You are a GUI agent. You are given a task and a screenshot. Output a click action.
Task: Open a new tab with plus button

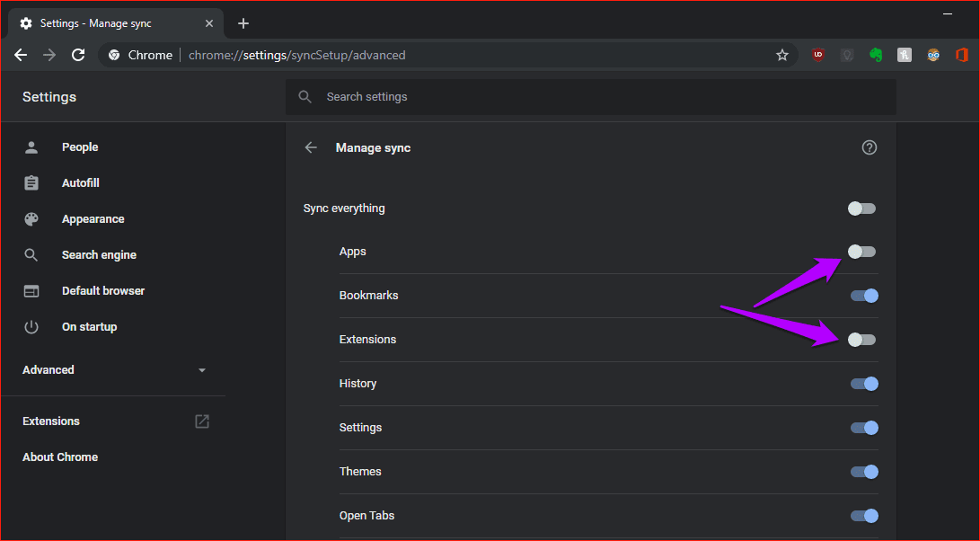243,23
